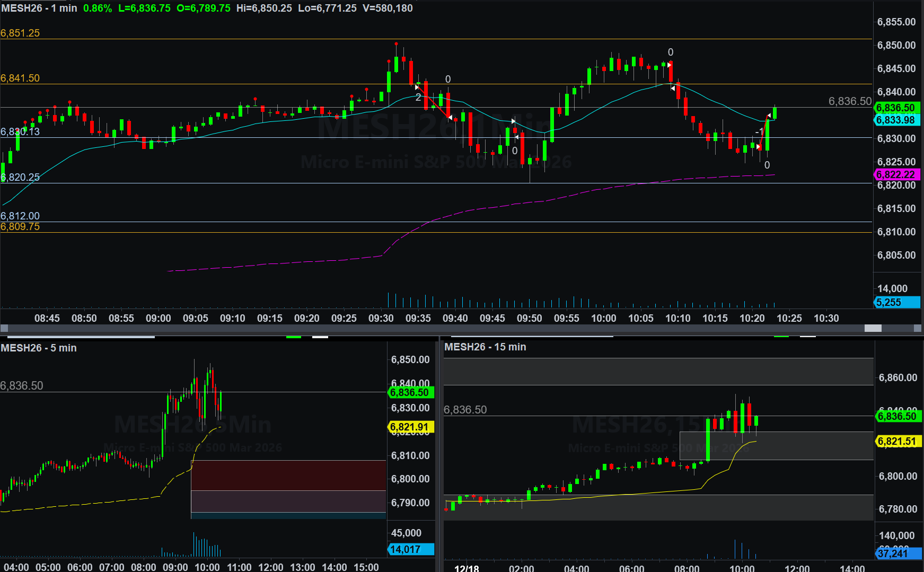Select the yellow 6,821.91 tag on 5-min chart
Screen dimensions: 924x572
coord(410,427)
